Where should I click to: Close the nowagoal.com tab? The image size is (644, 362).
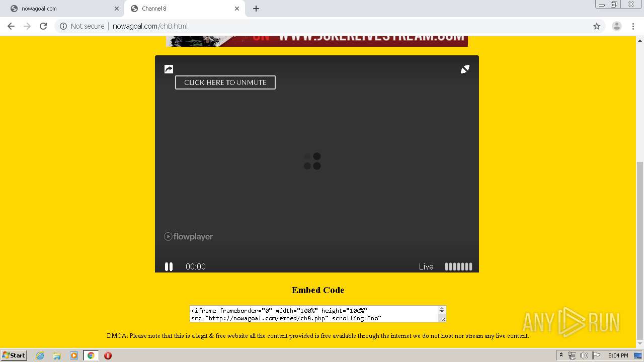pos(117,9)
